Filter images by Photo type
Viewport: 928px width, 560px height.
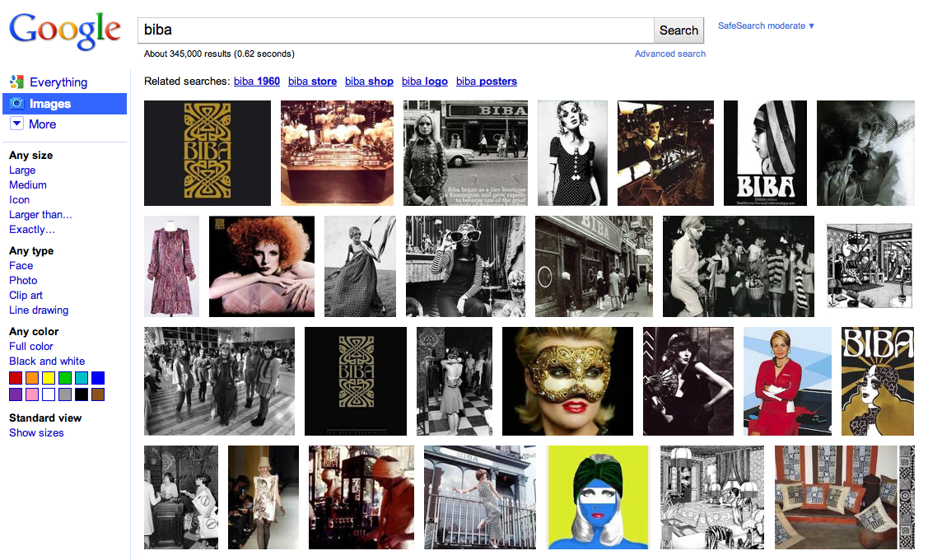(23, 281)
